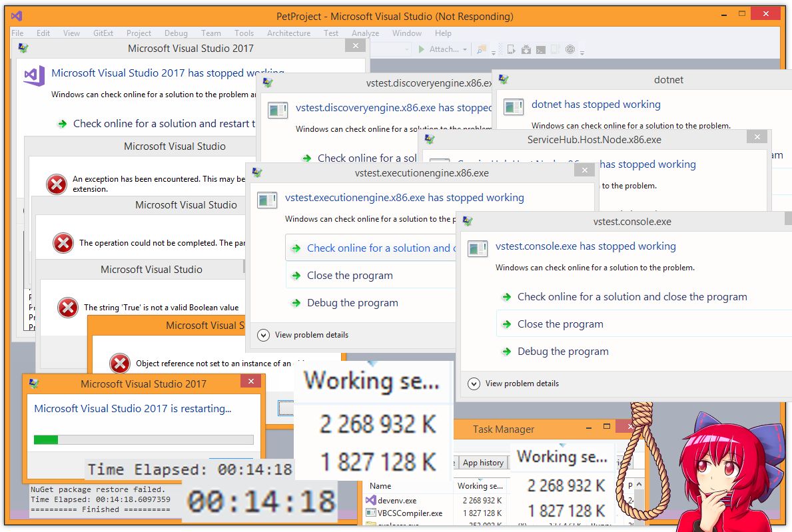Switch to the App history tab in Task Manager
This screenshot has width=792, height=532.
(482, 463)
